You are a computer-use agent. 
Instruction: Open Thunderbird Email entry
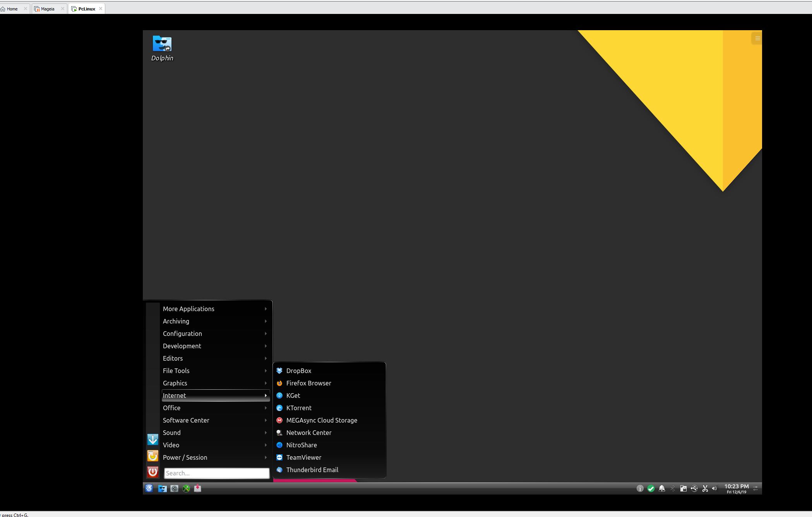[312, 470]
